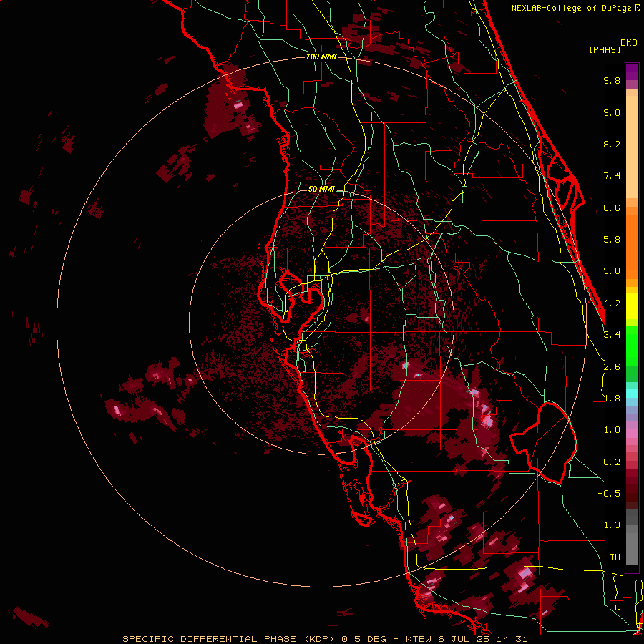
Task: Click the 100 NMI range ring label
Action: tap(321, 57)
